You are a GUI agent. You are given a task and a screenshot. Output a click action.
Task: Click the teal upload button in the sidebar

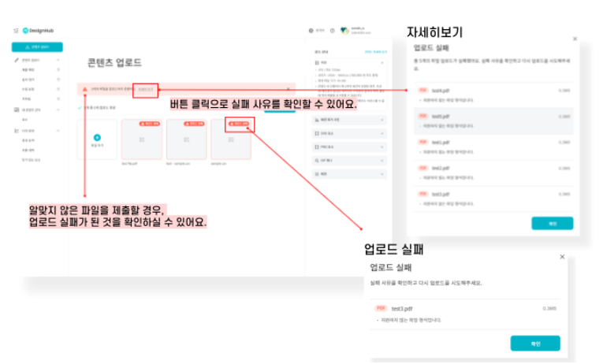[x=37, y=47]
